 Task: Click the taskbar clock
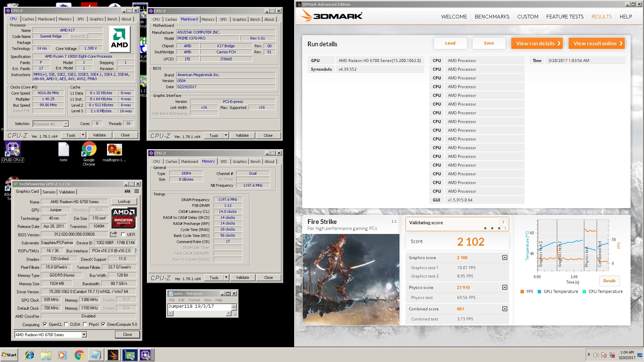tap(627, 355)
